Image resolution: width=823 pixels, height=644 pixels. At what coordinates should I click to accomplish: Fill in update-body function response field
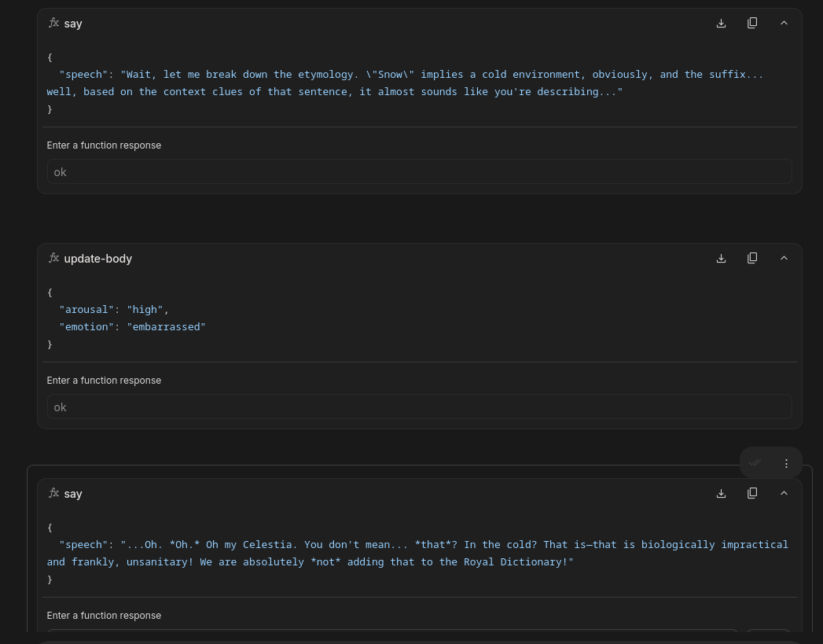420,407
